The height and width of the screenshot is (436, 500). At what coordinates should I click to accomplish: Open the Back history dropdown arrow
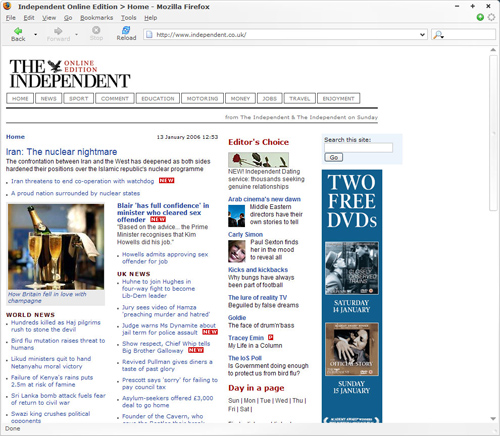tap(36, 34)
